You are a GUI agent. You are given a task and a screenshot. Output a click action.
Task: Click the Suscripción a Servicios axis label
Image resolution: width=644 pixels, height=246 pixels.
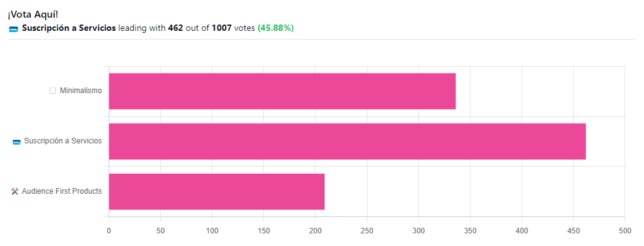(x=63, y=141)
